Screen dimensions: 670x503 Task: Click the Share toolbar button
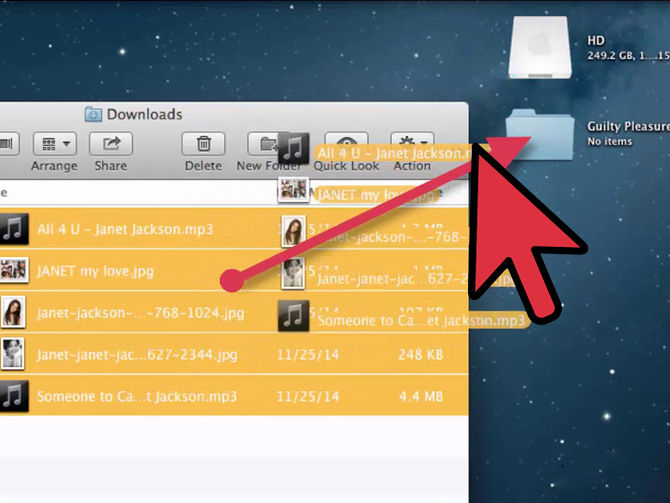(x=111, y=144)
